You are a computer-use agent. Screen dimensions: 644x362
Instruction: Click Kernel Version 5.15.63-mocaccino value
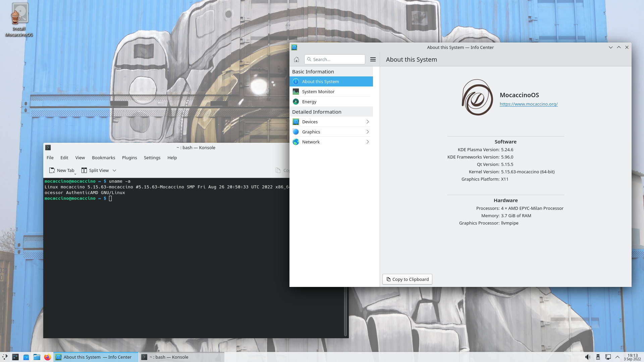[x=528, y=172]
